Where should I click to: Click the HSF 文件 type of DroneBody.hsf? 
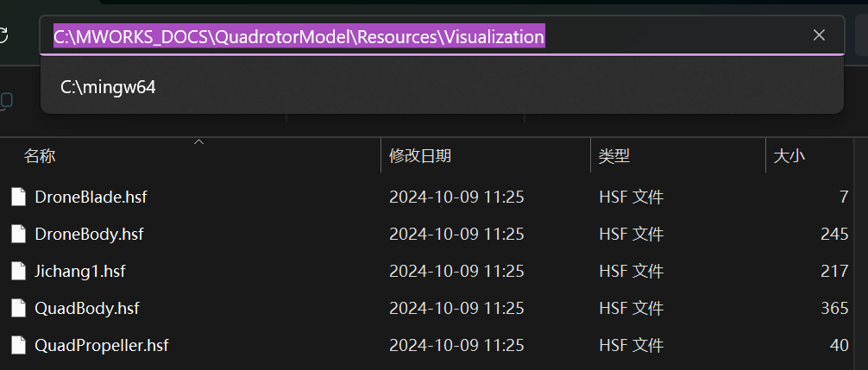pos(631,234)
